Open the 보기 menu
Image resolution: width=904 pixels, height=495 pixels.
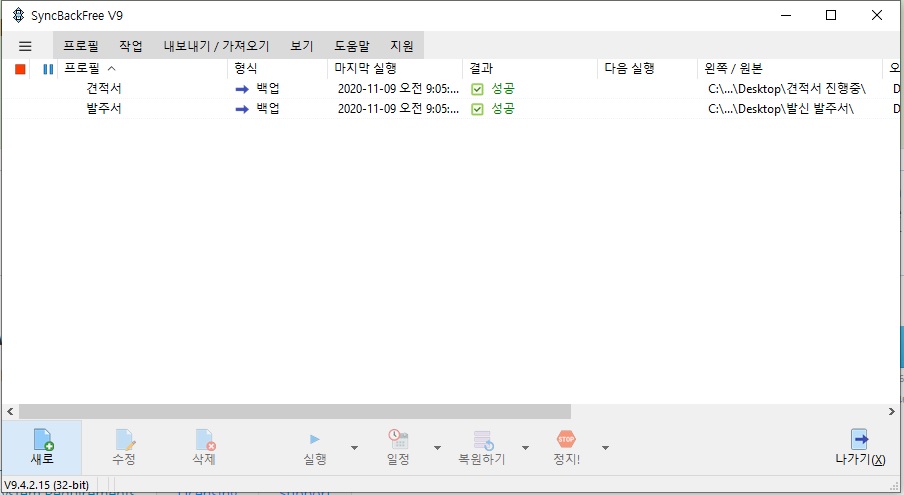[302, 46]
